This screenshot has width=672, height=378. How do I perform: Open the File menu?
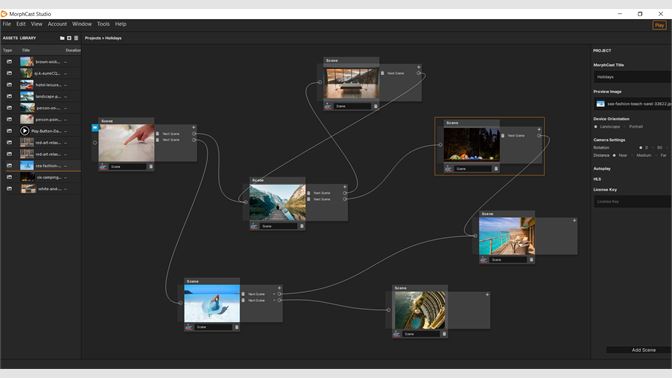(7, 24)
